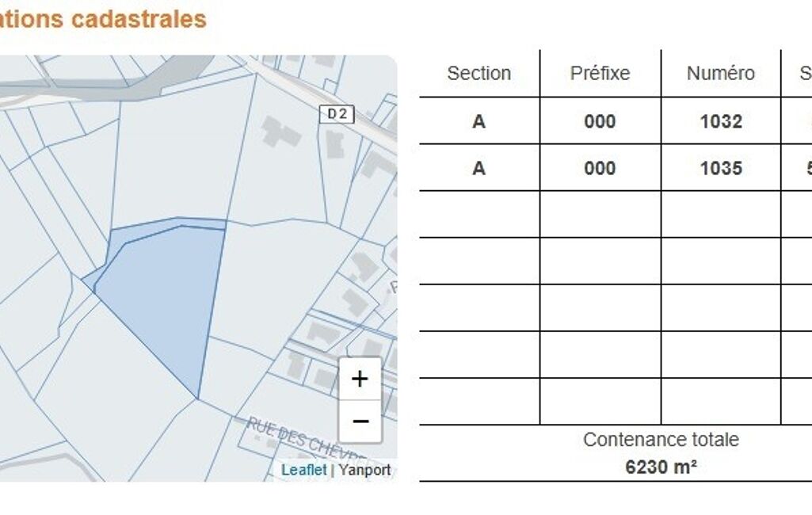Click section A in the first row

(x=478, y=121)
